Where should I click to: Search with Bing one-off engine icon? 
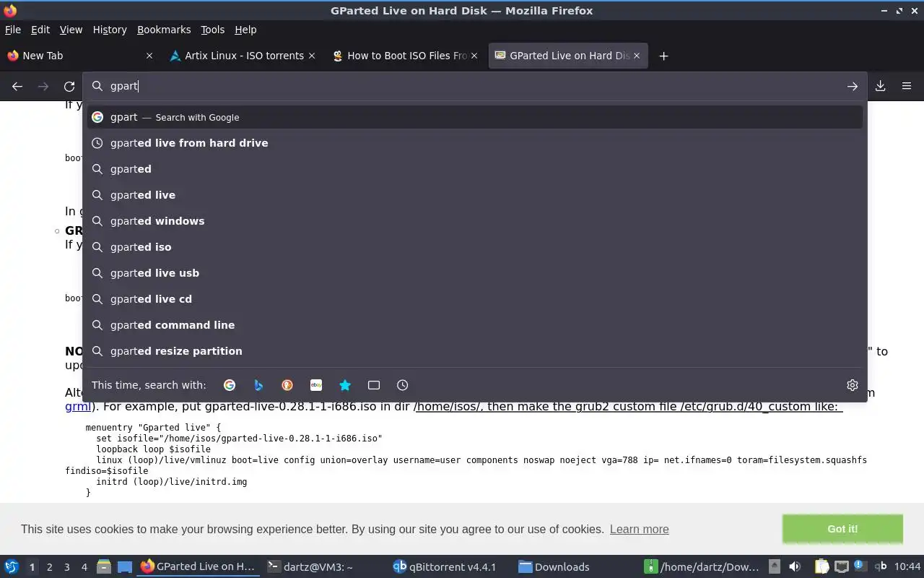258,385
